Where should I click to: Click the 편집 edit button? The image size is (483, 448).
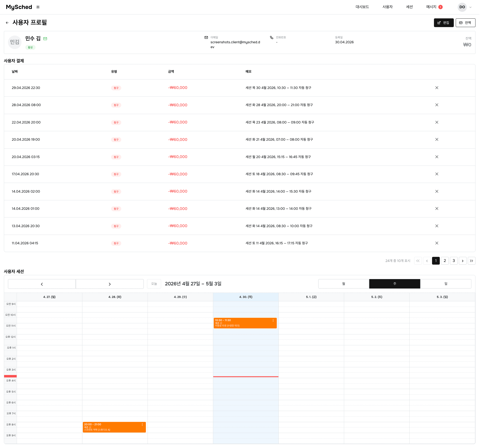coord(444,23)
